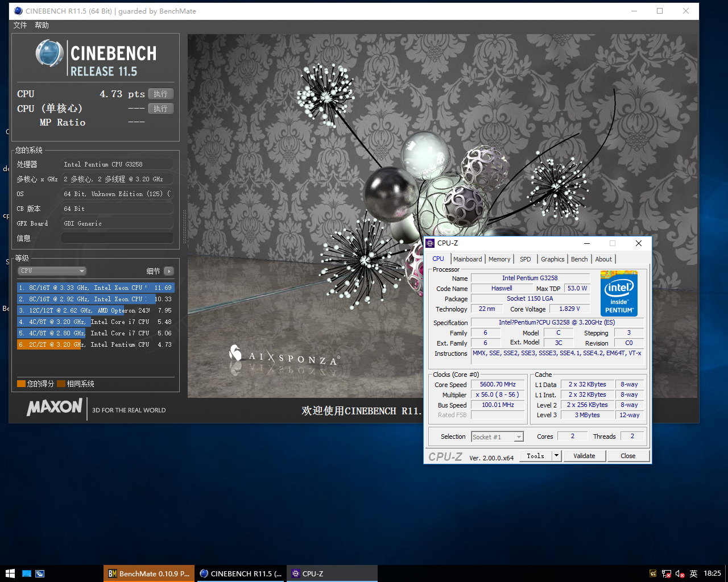Image resolution: width=728 pixels, height=582 pixels.
Task: Switch to BenchMate 0.10.9 taskbar item
Action: click(149, 573)
